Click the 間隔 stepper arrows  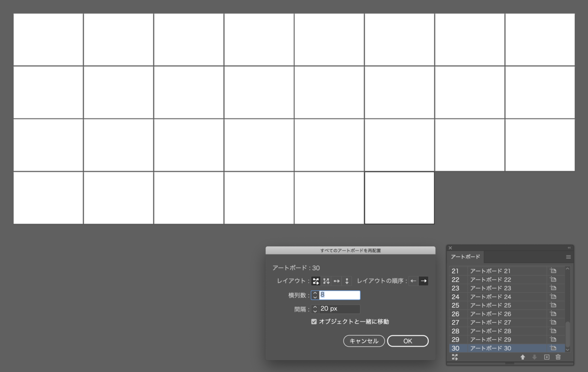[x=315, y=309]
